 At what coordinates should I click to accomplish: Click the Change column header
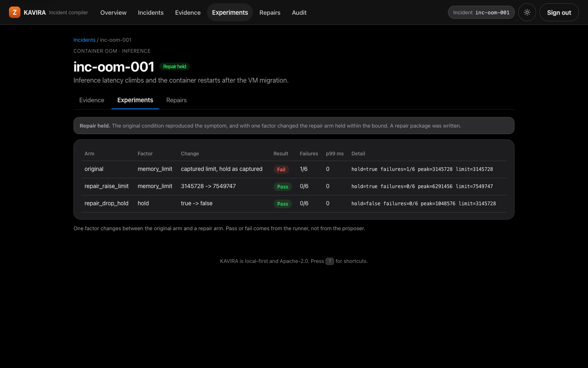click(x=190, y=154)
